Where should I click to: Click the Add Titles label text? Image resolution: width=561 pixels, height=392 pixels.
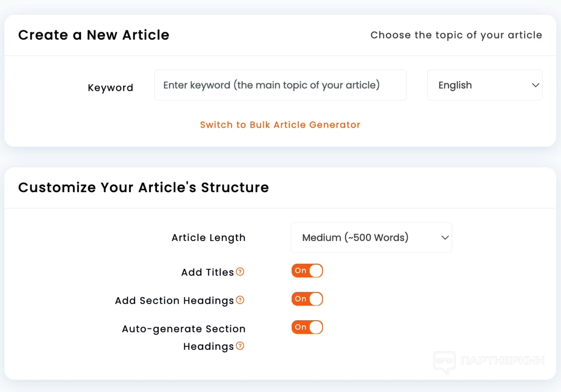(207, 272)
